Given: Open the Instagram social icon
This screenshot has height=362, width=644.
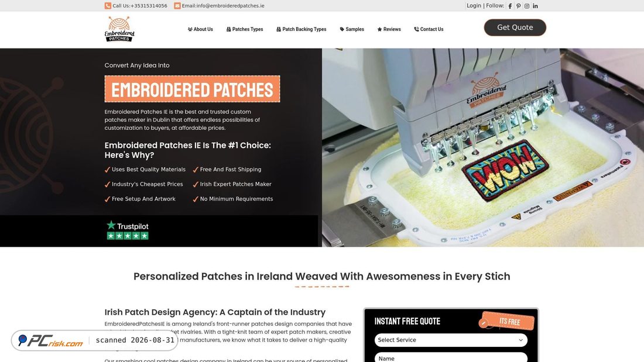Looking at the screenshot, I should pyautogui.click(x=527, y=6).
